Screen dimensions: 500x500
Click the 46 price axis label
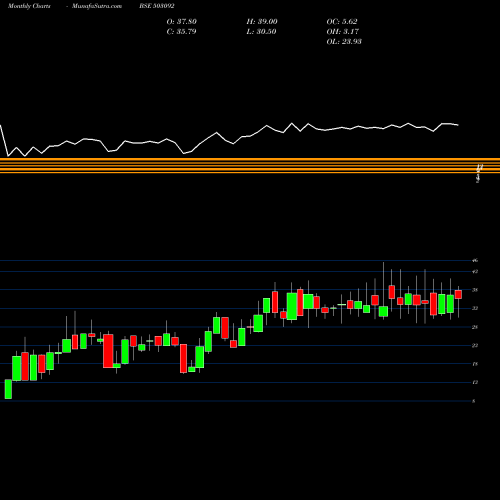(x=475, y=260)
